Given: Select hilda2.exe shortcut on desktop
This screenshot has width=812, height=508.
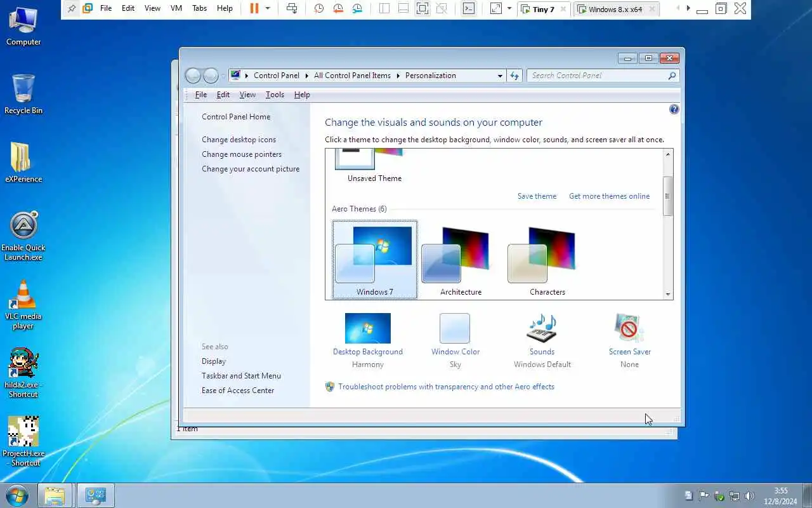Looking at the screenshot, I should 23,373.
